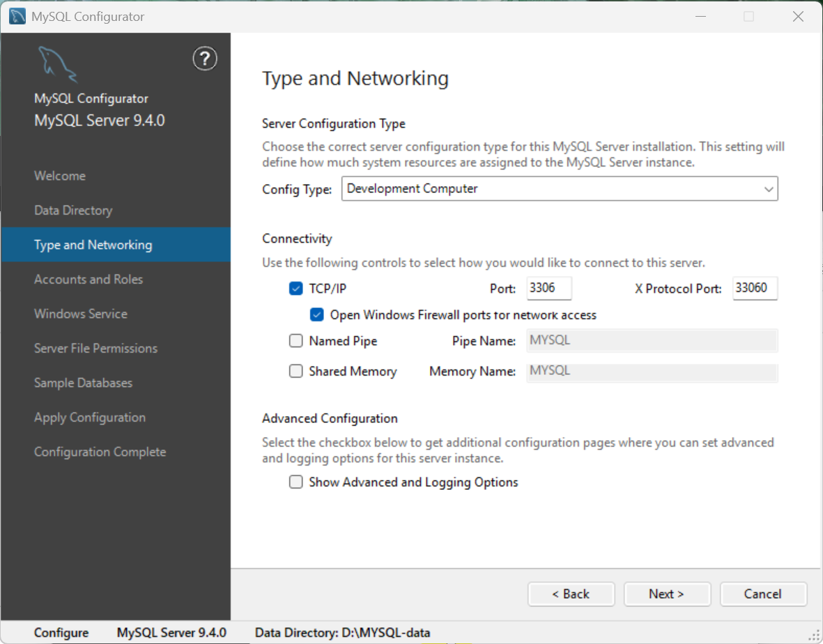
Task: Click MySQL Server 9.4.0 in status bar
Action: point(171,633)
